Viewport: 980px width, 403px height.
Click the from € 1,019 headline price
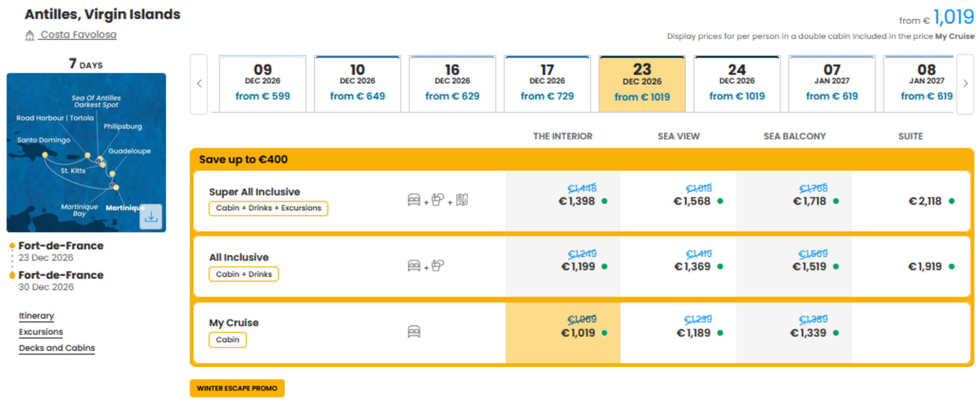click(936, 18)
